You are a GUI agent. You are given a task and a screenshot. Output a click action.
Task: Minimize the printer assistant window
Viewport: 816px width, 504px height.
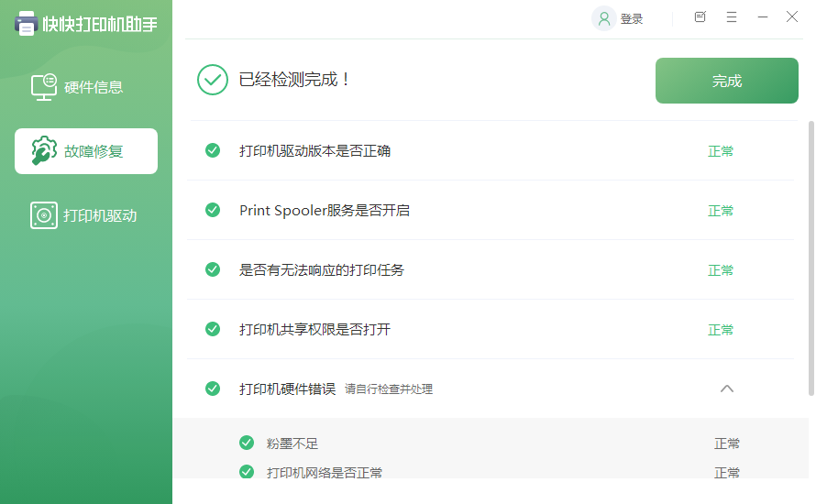pyautogui.click(x=762, y=17)
